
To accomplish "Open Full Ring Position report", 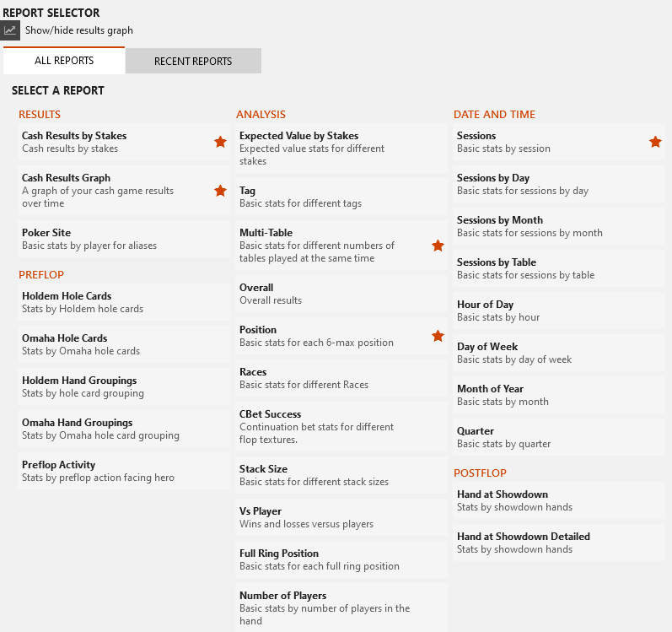I will pos(341,559).
